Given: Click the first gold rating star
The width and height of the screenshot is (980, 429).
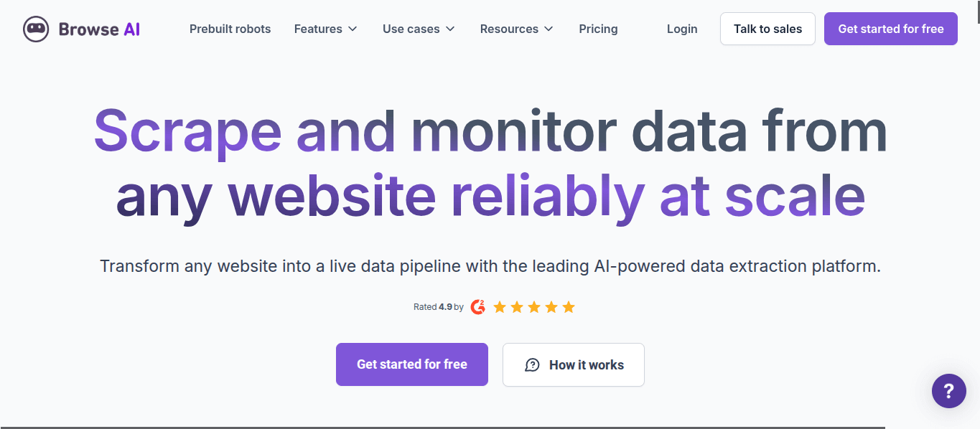Looking at the screenshot, I should (500, 307).
